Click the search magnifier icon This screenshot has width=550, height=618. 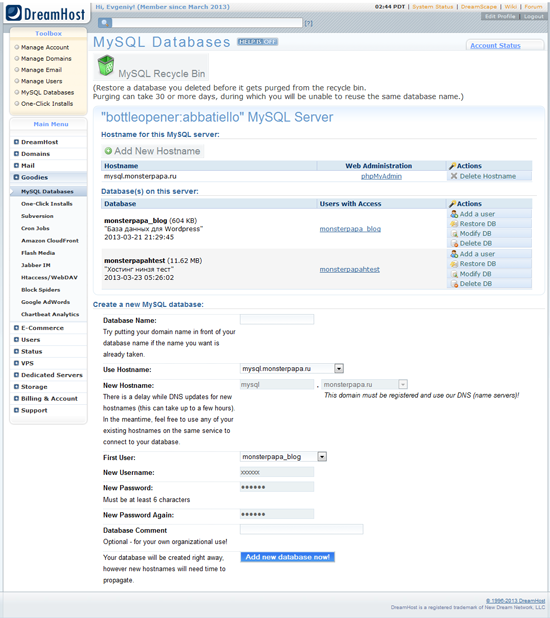coord(105,23)
